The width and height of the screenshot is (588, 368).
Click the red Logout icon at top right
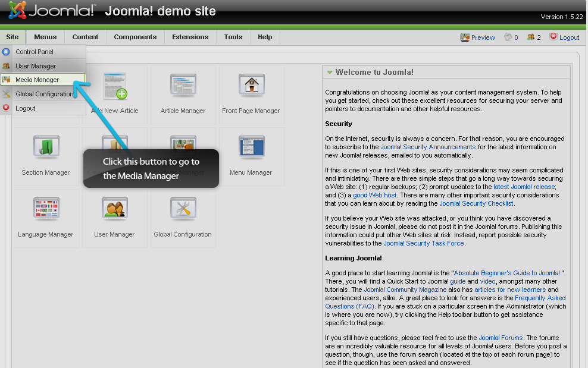pyautogui.click(x=553, y=36)
